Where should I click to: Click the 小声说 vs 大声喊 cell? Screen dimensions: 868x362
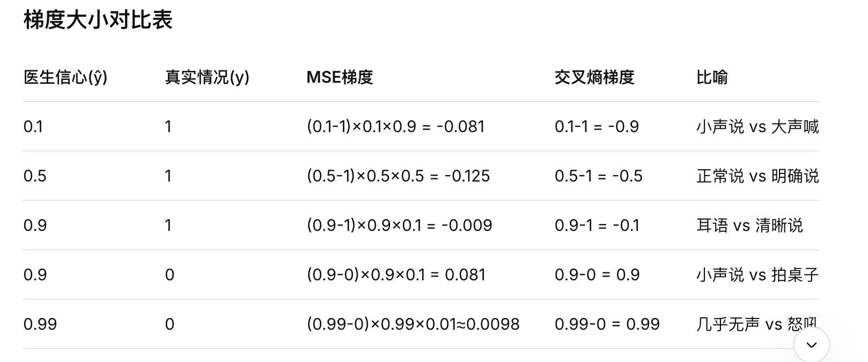757,127
